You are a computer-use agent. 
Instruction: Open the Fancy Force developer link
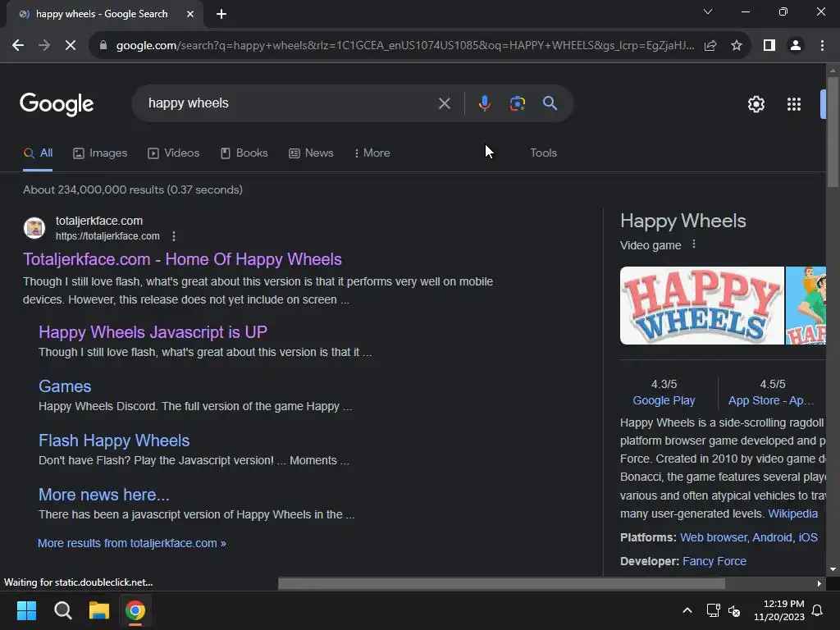[714, 561]
